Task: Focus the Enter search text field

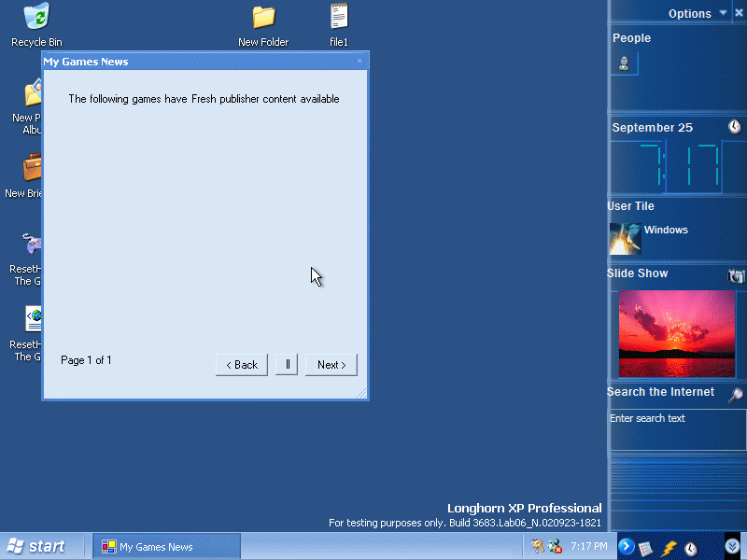Action: point(678,429)
